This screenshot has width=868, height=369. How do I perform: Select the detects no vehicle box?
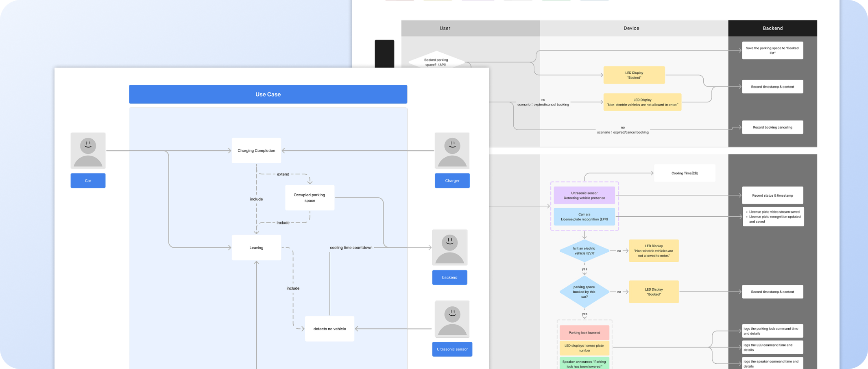329,329
